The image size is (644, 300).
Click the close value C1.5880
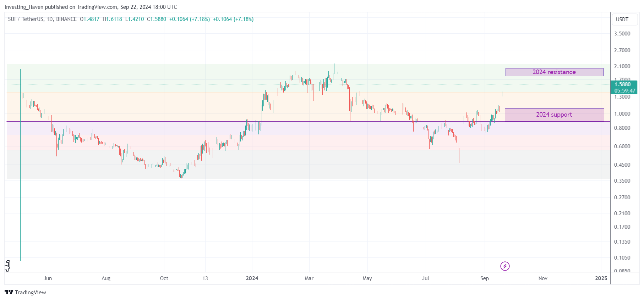[157, 19]
